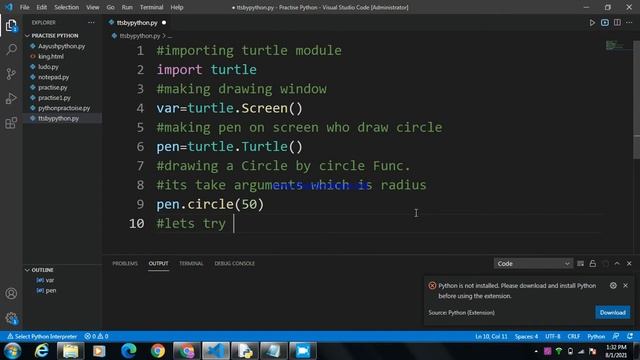
Task: Open king.html in explorer
Action: click(51, 56)
